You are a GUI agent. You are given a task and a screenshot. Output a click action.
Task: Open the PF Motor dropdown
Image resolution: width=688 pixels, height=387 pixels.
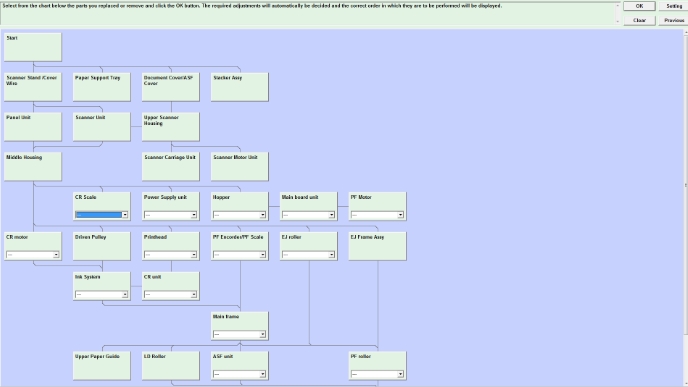(x=377, y=215)
